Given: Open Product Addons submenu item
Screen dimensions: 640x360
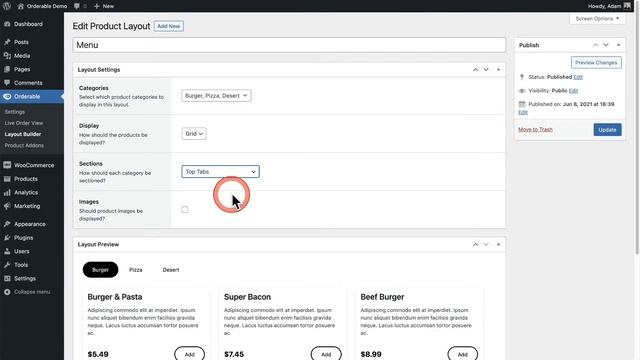Looking at the screenshot, I should click(24, 145).
